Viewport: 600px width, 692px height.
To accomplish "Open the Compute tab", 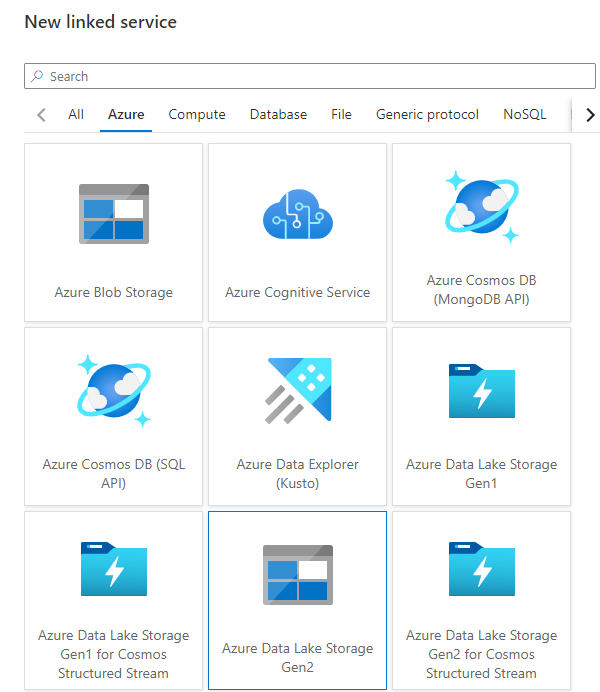I will point(197,115).
